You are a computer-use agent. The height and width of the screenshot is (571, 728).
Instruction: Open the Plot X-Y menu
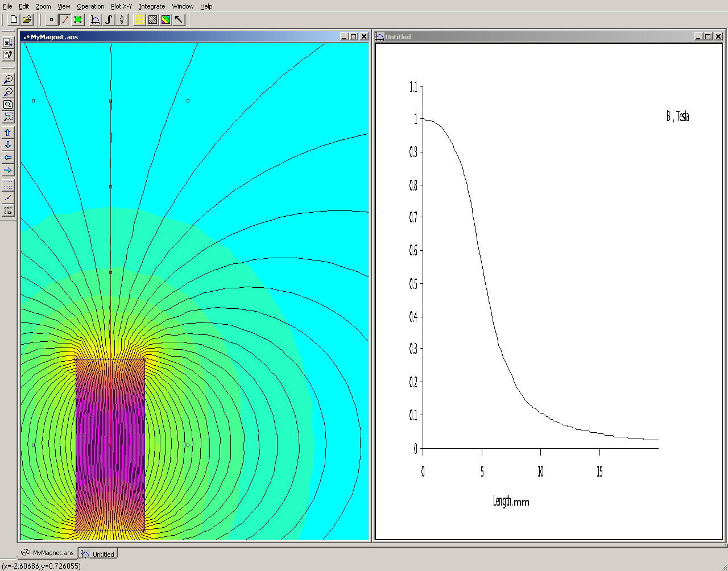pos(121,6)
